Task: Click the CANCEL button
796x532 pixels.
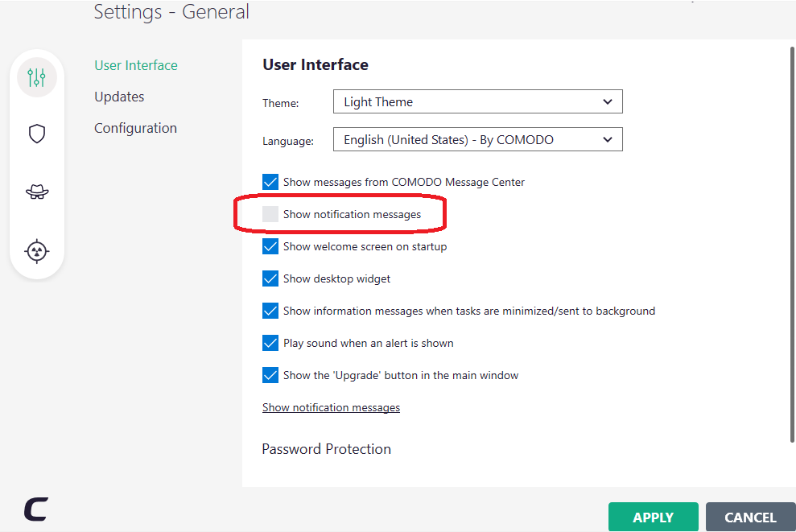Action: click(750, 518)
